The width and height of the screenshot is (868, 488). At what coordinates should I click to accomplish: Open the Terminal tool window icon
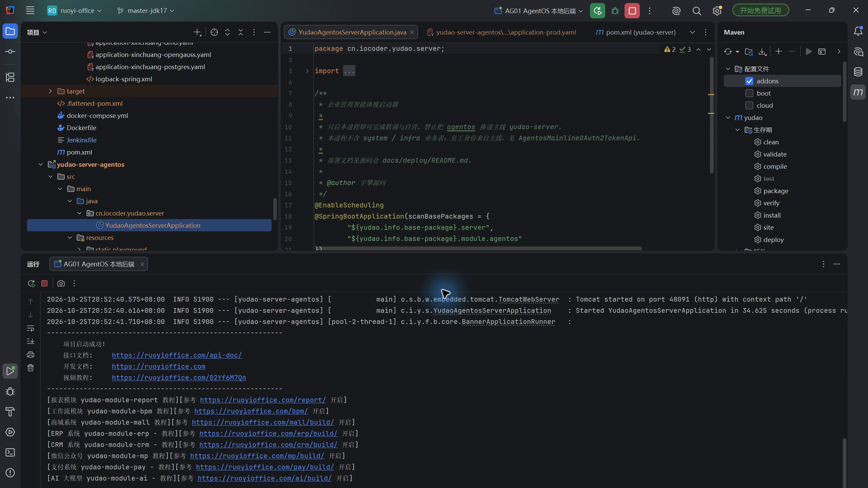10,452
